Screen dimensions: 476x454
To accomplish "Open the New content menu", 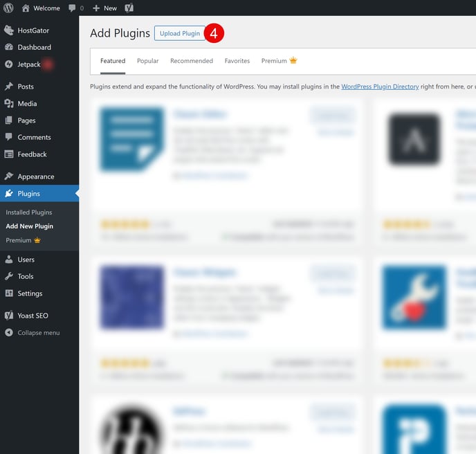I will [104, 8].
